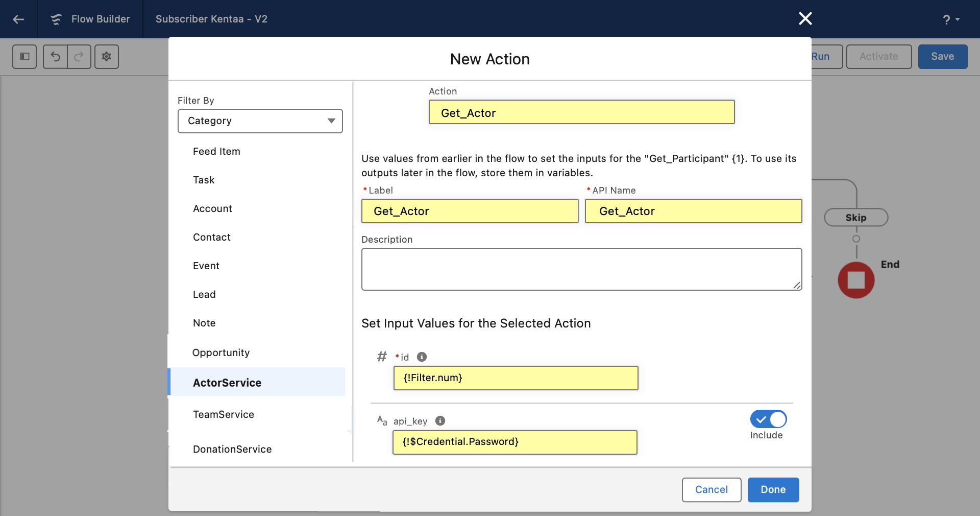This screenshot has height=516, width=980.
Task: Open the help question mark menu
Action: coord(951,19)
